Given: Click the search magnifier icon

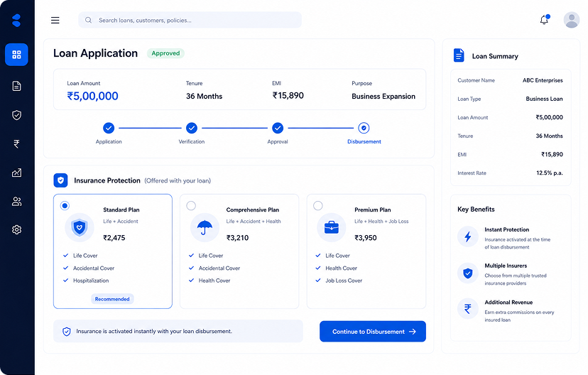Looking at the screenshot, I should pos(89,20).
